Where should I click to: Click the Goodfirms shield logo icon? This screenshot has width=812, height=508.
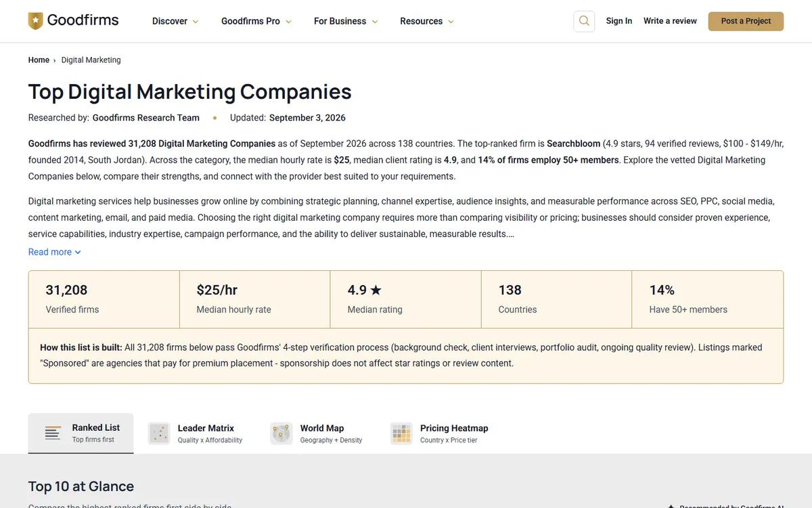point(35,21)
